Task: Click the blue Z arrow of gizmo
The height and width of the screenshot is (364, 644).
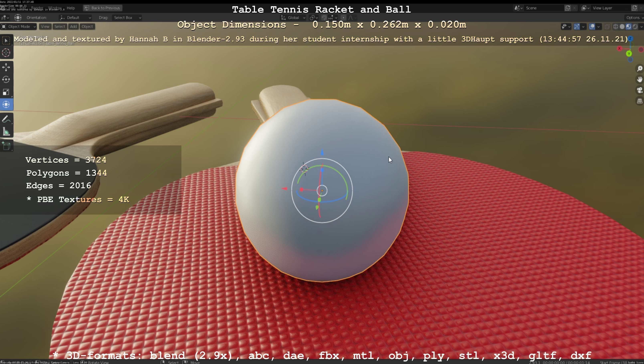Action: [x=322, y=152]
